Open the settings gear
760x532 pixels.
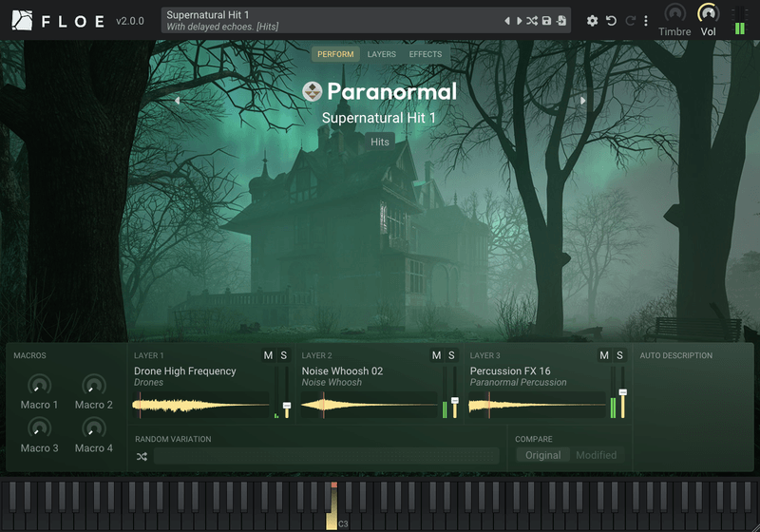point(592,21)
